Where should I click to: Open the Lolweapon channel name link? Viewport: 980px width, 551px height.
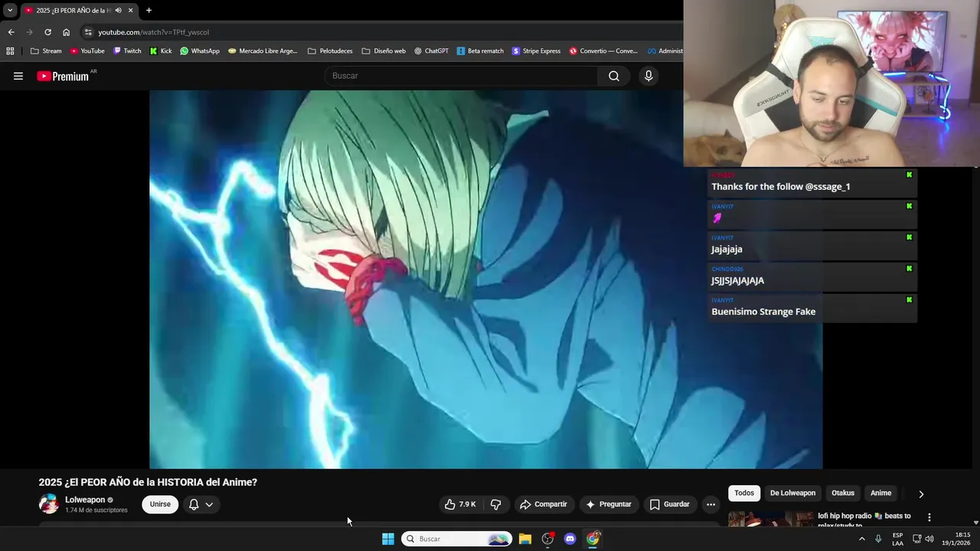pos(85,500)
